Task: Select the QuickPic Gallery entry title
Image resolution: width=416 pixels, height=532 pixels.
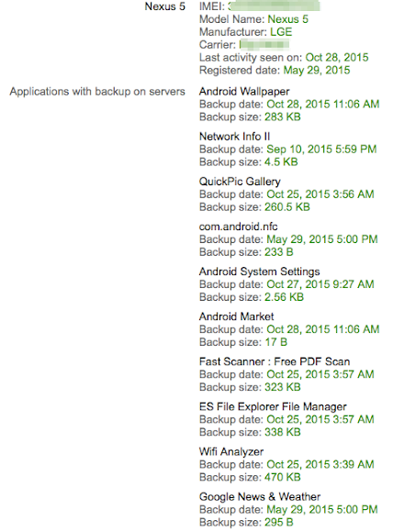Action: pyautogui.click(x=240, y=182)
